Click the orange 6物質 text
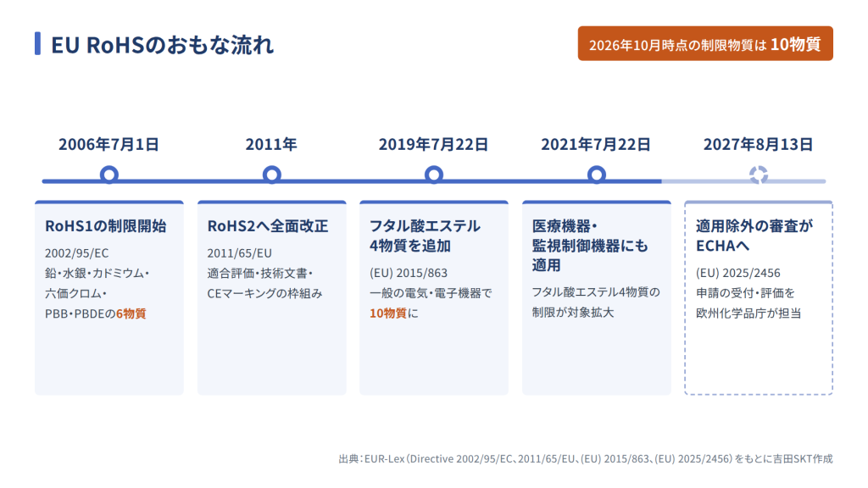Screen dimensions: 868x488 point(131,313)
